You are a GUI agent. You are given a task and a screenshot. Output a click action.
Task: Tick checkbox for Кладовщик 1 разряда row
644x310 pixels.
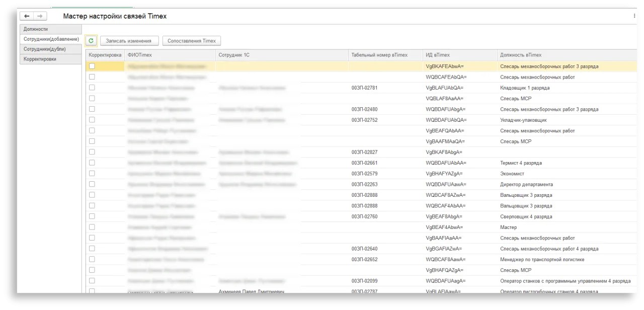(92, 88)
